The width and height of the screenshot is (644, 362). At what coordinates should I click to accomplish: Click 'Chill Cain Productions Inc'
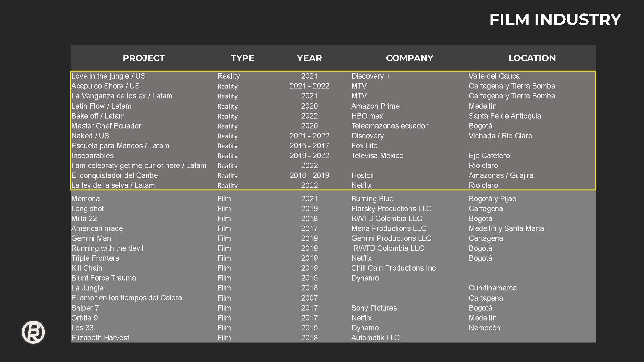(394, 268)
